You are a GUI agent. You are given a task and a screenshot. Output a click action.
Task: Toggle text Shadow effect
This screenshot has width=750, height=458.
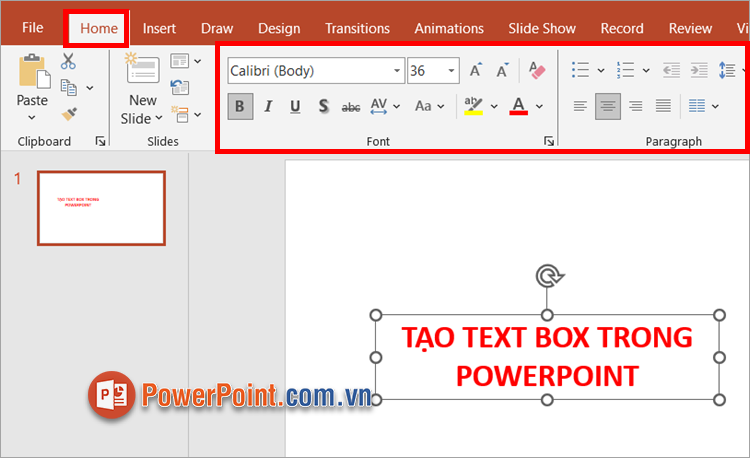323,106
